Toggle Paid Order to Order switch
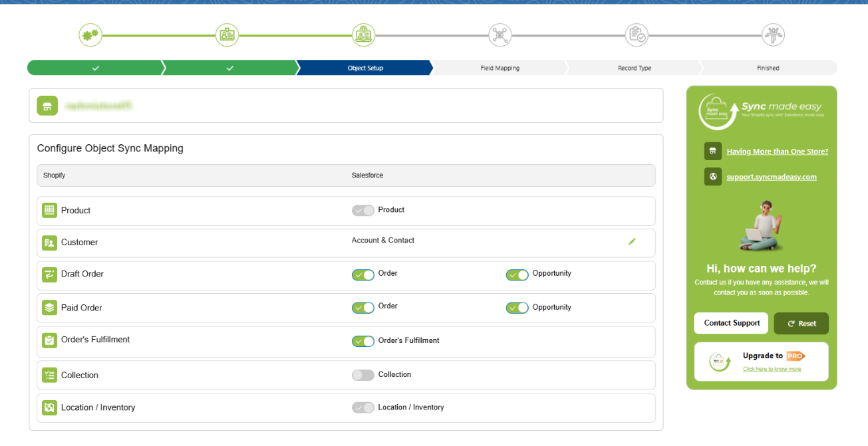The image size is (868, 446). tap(363, 308)
